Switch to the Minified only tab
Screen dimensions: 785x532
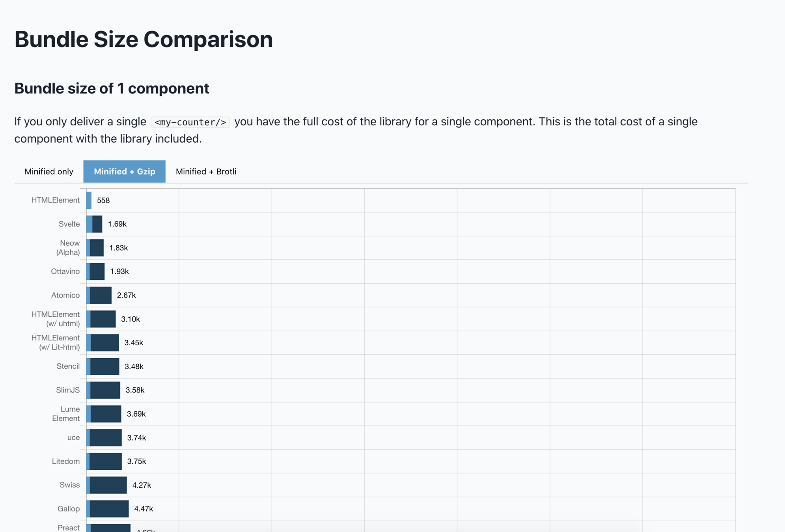(x=49, y=171)
